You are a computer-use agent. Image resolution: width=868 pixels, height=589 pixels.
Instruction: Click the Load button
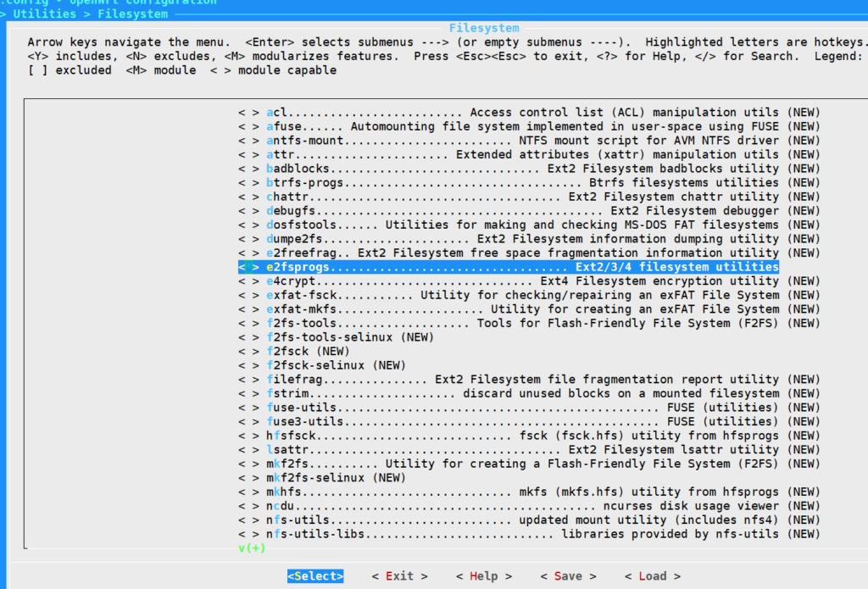(653, 576)
